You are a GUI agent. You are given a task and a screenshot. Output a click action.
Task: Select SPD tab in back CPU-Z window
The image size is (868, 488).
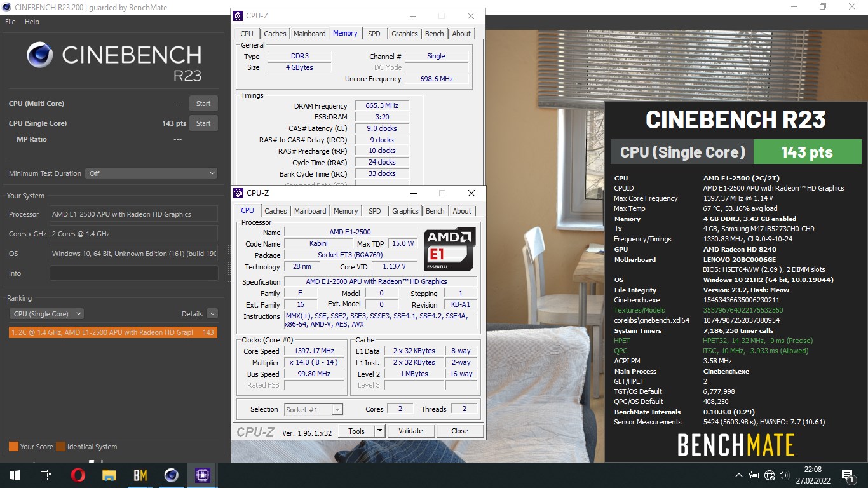point(374,34)
